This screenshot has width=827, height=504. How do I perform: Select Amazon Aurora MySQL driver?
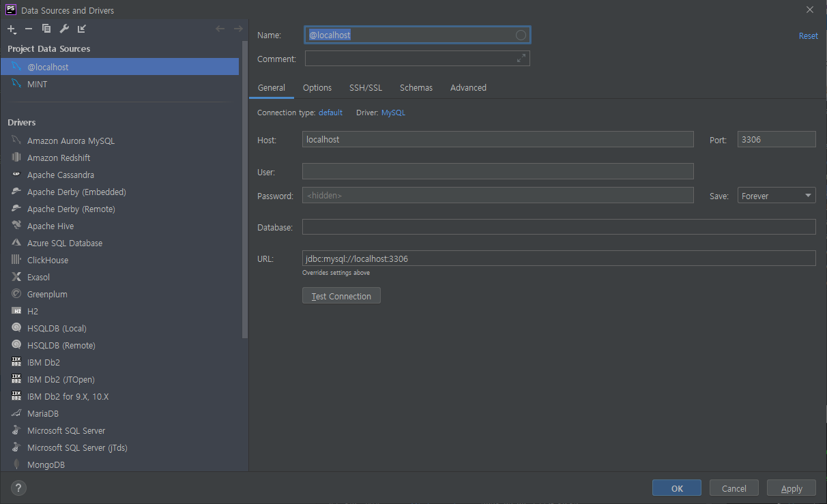tap(119, 140)
